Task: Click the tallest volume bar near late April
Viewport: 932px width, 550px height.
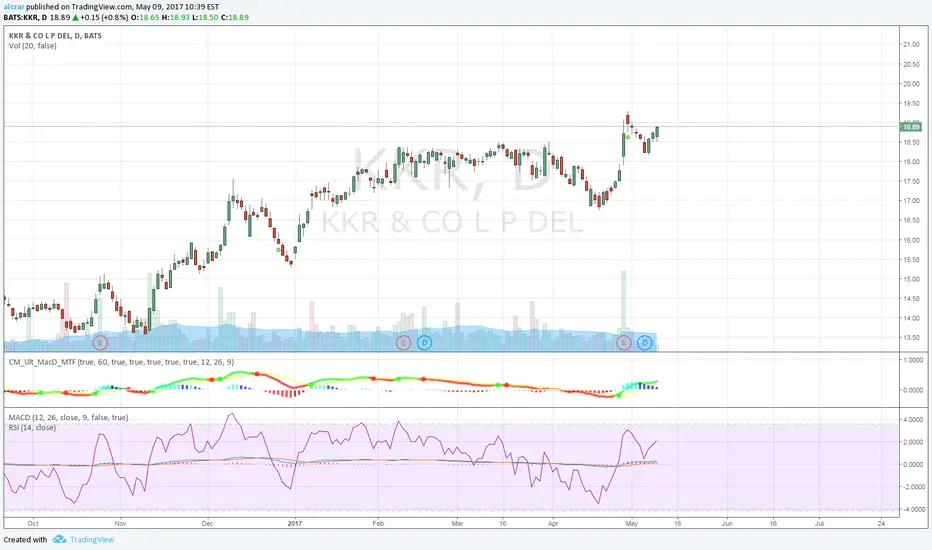Action: tap(624, 310)
